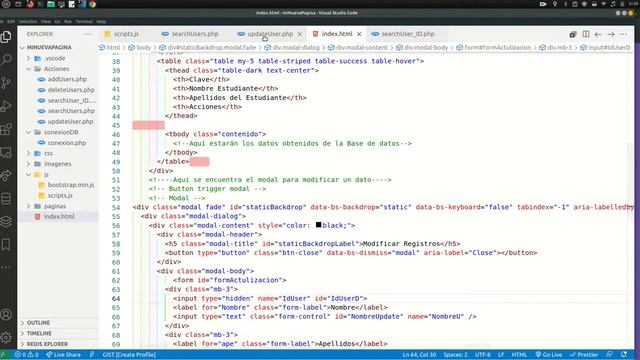Click Prettier in the status bar
This screenshot has width=640, height=360.
[x=584, y=355]
